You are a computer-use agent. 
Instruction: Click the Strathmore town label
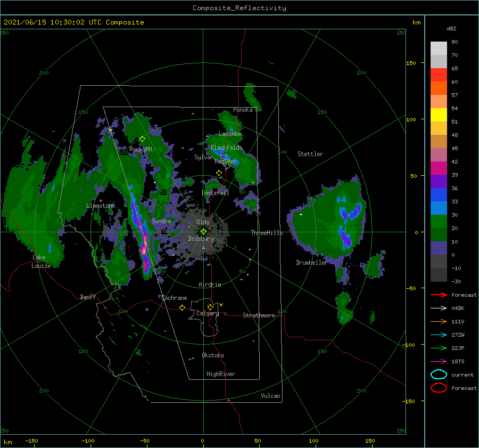click(x=259, y=315)
